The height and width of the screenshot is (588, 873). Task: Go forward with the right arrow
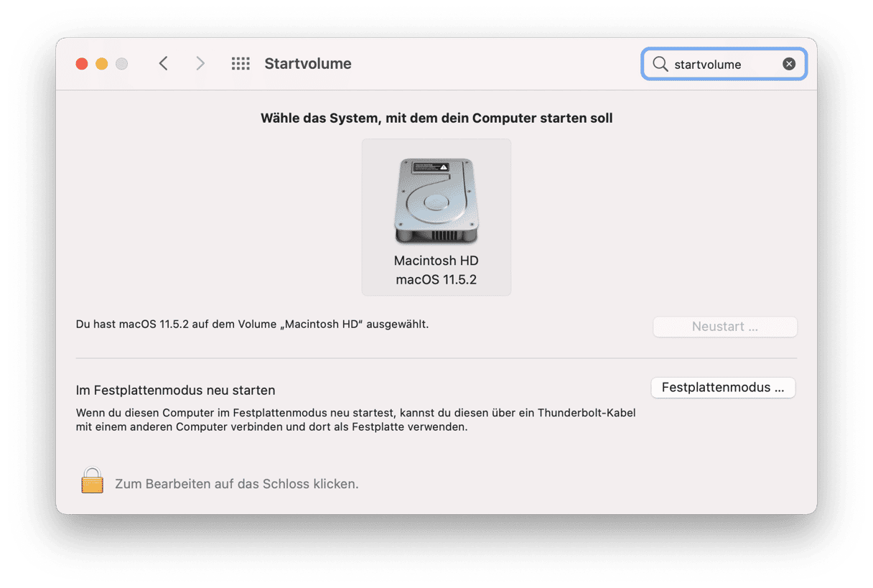pos(200,64)
